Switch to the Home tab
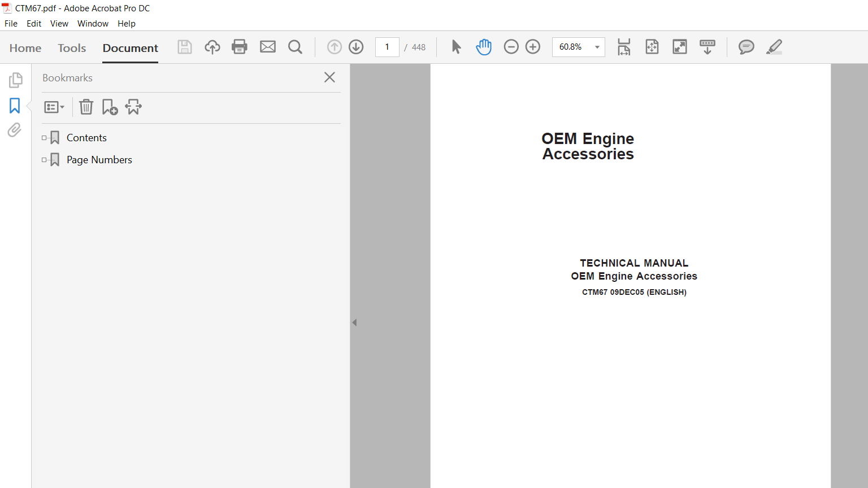Image resolution: width=868 pixels, height=488 pixels. [25, 48]
